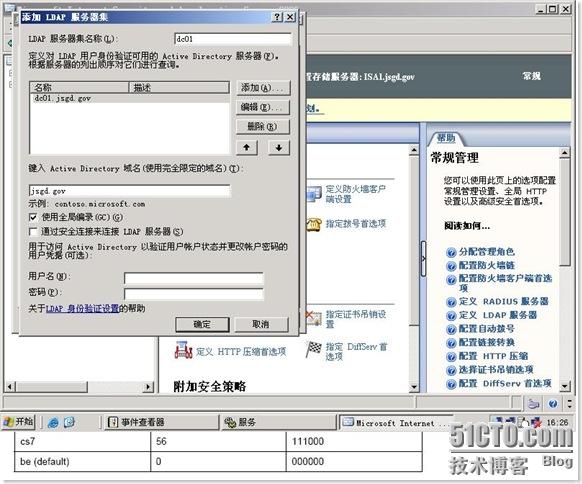Image resolution: width=582 pixels, height=484 pixels.
Task: Select the 帮助 tab in side pane
Action: tap(446, 138)
